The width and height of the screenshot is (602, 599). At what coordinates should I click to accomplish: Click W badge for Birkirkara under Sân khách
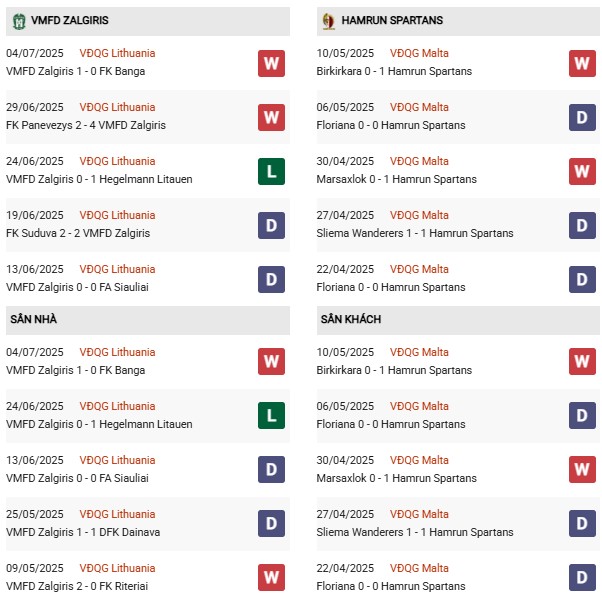click(583, 361)
